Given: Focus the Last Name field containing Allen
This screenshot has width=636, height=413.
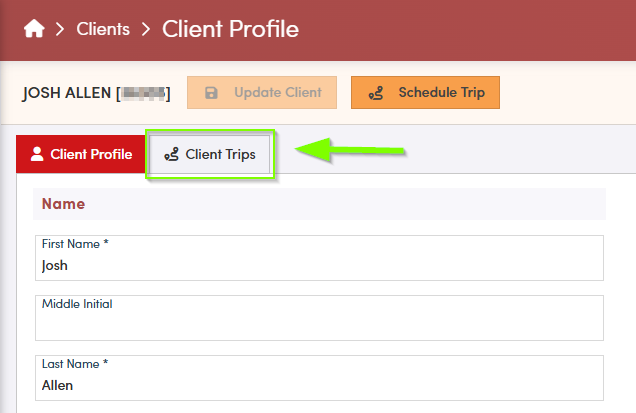Looking at the screenshot, I should point(319,384).
